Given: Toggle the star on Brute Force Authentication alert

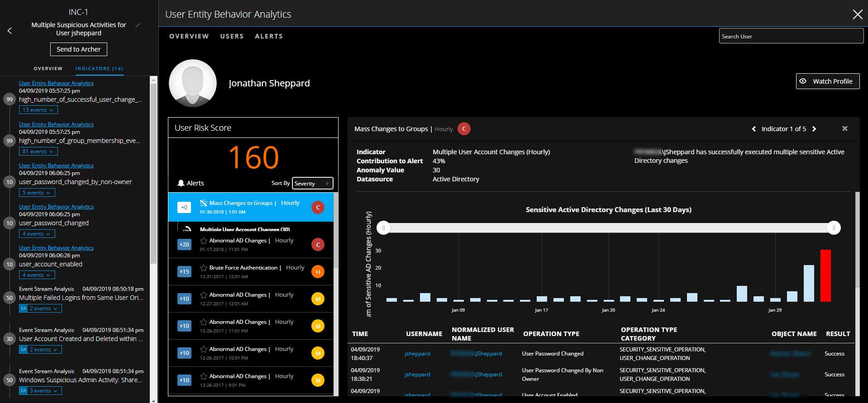Looking at the screenshot, I should [204, 268].
